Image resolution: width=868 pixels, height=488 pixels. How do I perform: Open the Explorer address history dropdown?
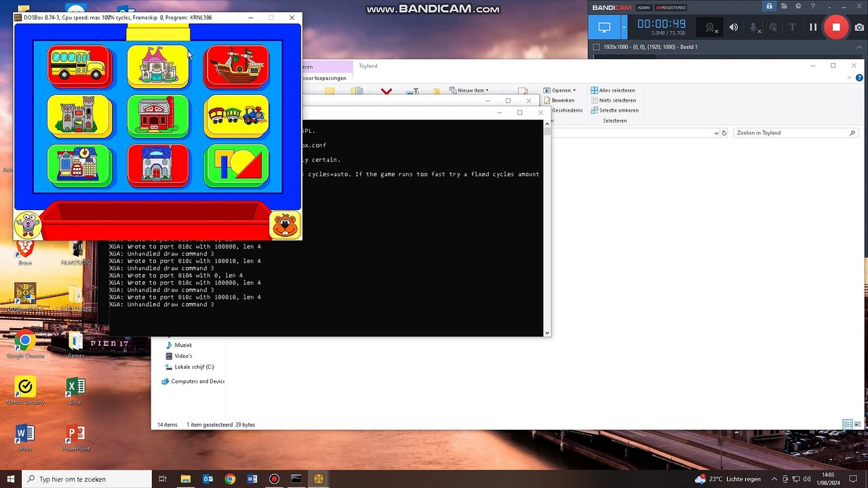click(x=716, y=133)
